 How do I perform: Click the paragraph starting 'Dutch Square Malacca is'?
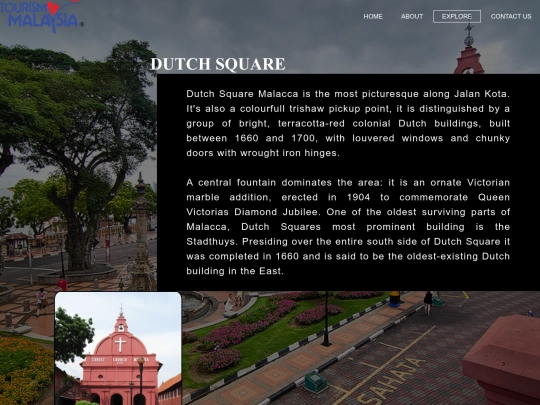point(348,123)
